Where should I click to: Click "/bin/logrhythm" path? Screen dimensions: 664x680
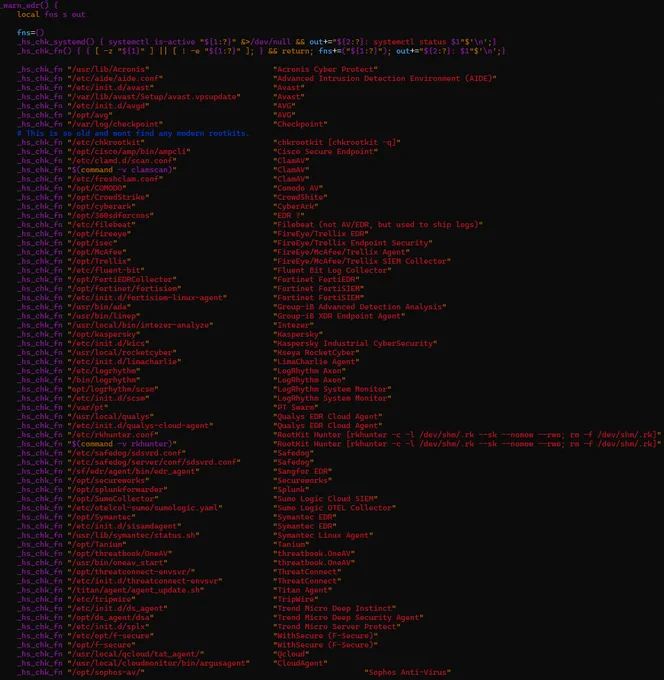[x=104, y=379]
